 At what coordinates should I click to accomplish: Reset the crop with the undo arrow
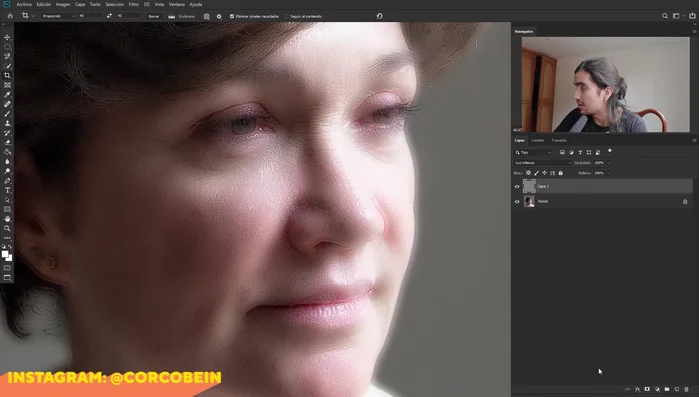pyautogui.click(x=379, y=16)
